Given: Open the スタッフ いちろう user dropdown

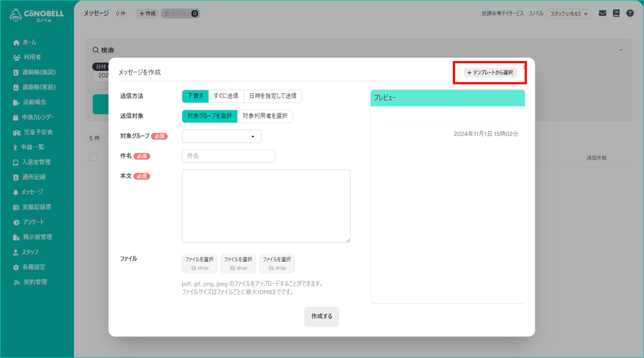Looking at the screenshot, I should pos(569,14).
